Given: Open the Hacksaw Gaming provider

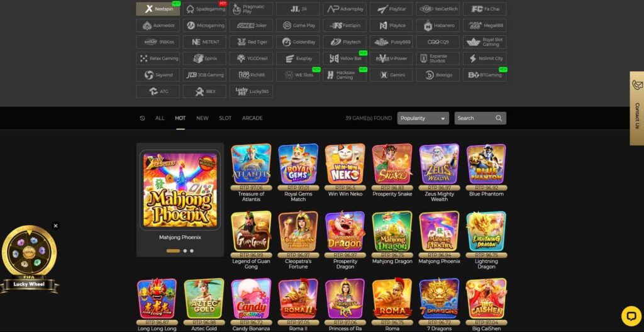Looking at the screenshot, I should tap(345, 75).
